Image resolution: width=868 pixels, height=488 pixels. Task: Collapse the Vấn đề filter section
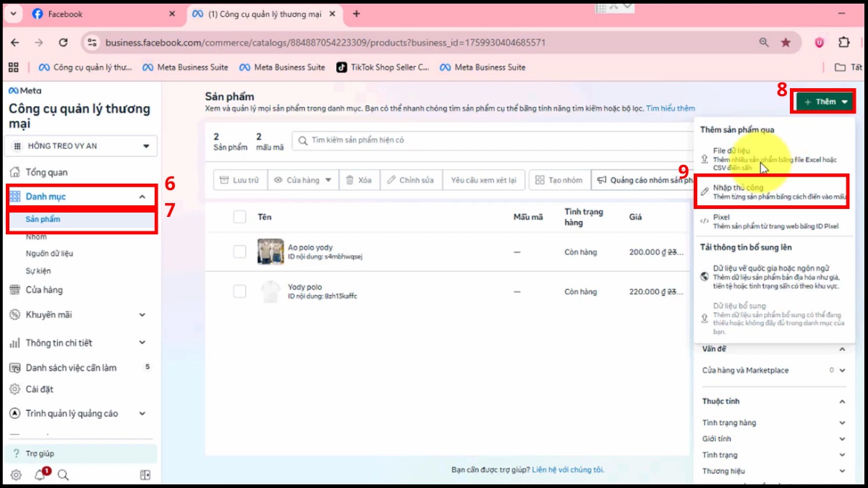tap(842, 349)
